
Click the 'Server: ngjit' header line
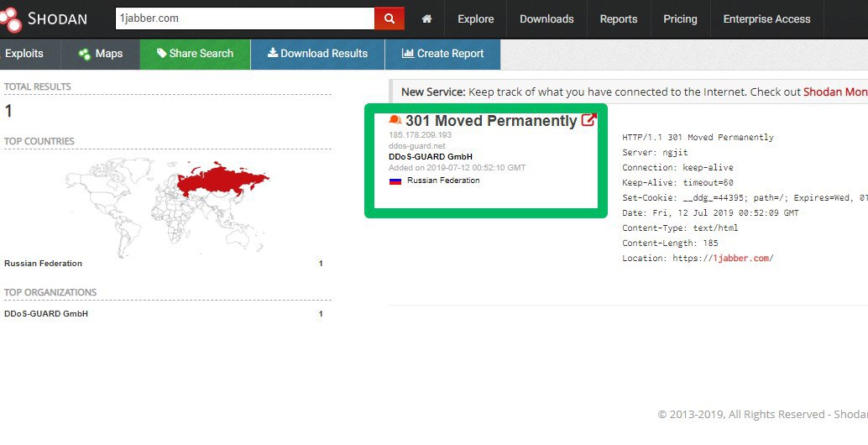click(x=655, y=152)
